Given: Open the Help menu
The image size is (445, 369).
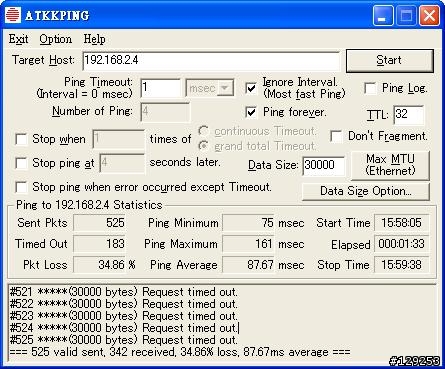Looking at the screenshot, I should 94,39.
